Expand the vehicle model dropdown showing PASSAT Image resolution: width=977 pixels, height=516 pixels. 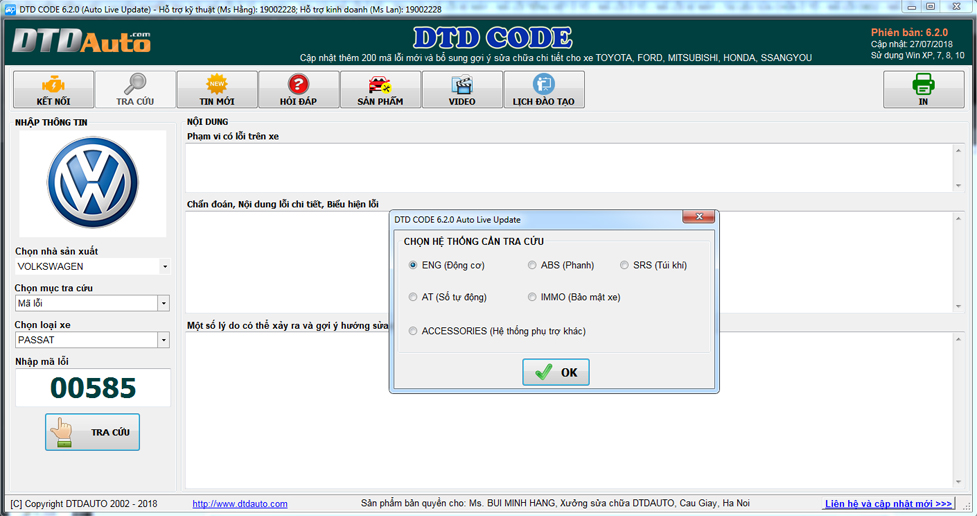163,340
